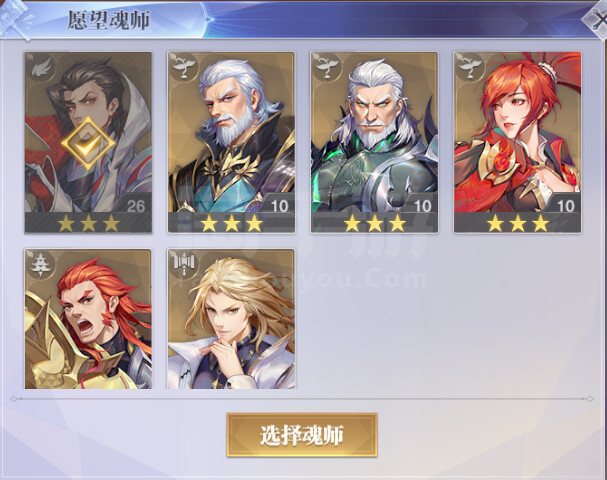
Task: Click class emblem on red-haired woman card
Action: coord(471,67)
